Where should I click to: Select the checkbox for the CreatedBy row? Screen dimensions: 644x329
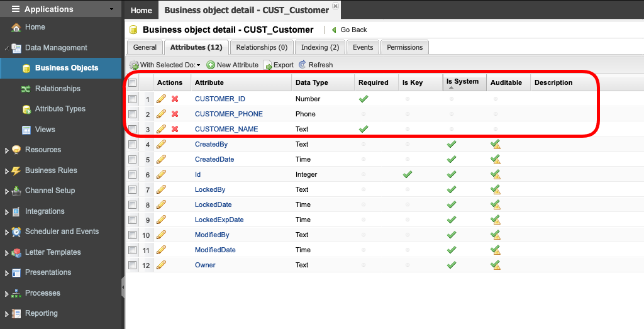(x=132, y=144)
